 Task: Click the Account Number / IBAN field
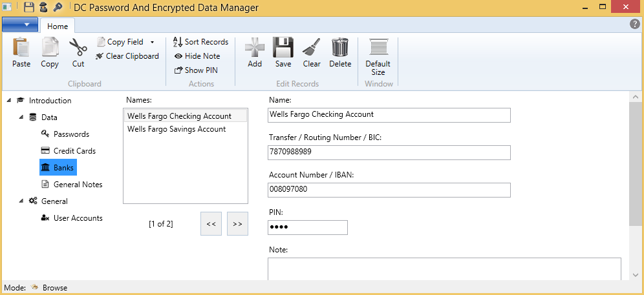pyautogui.click(x=389, y=190)
